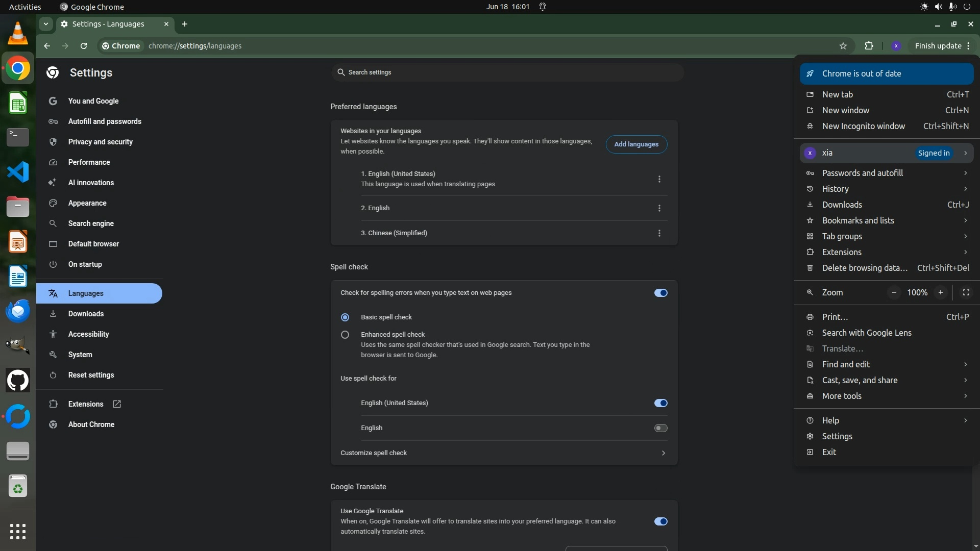980x551 pixels.
Task: Expand Customize spell check row
Action: (x=663, y=453)
